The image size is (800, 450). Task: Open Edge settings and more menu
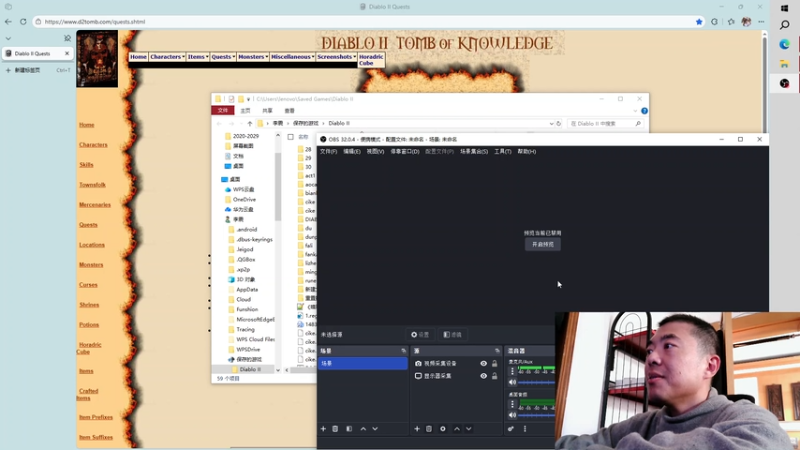761,21
